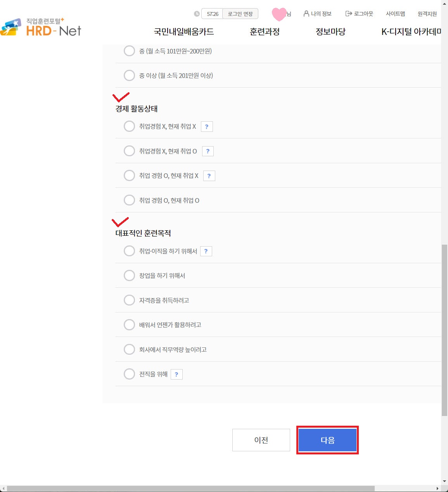Screen dimensions: 448x492
Task: Select the 창업을 하기 위해서 radio button
Action: click(x=129, y=276)
